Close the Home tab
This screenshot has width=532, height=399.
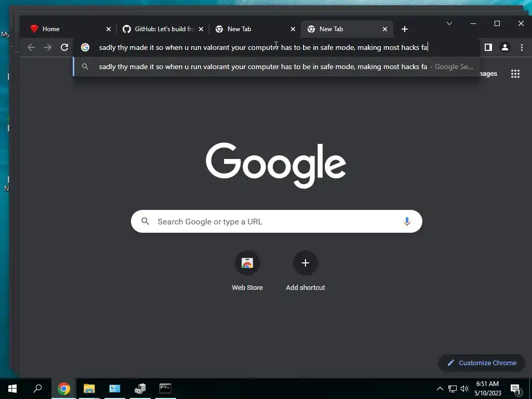(109, 29)
